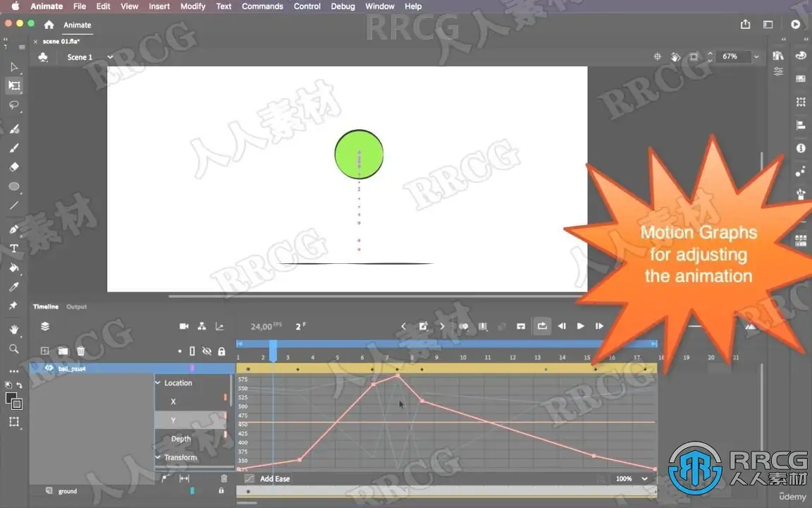Image resolution: width=812 pixels, height=508 pixels.
Task: Swap stroke and fill colors
Action: point(19,385)
